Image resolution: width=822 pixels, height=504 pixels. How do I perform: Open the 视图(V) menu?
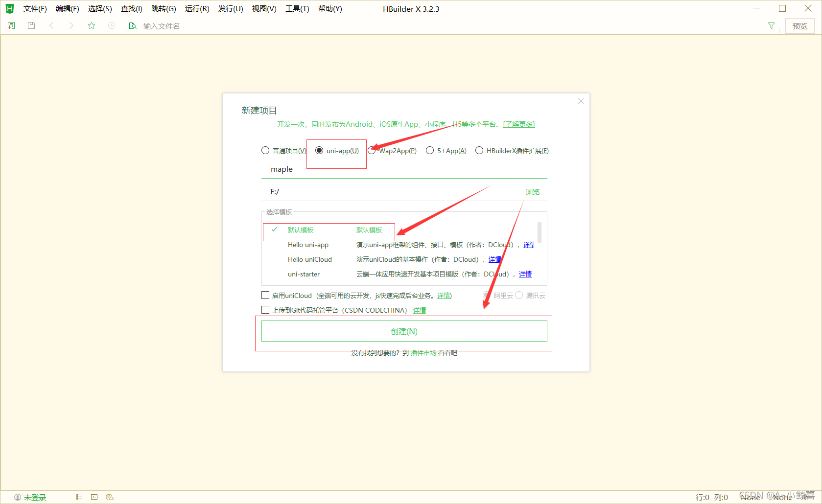click(x=264, y=9)
